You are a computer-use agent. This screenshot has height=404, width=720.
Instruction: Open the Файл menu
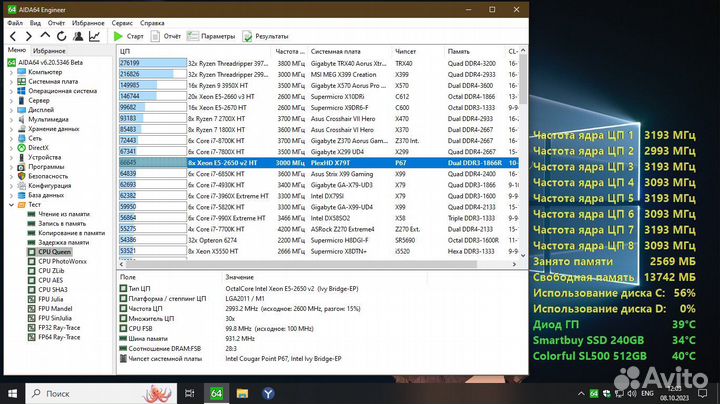15,23
